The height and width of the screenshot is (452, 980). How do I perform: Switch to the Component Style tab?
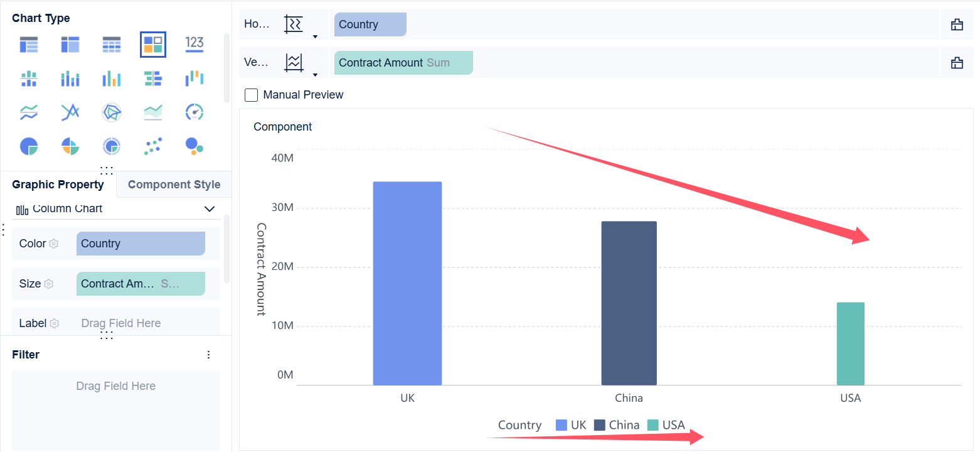tap(174, 185)
